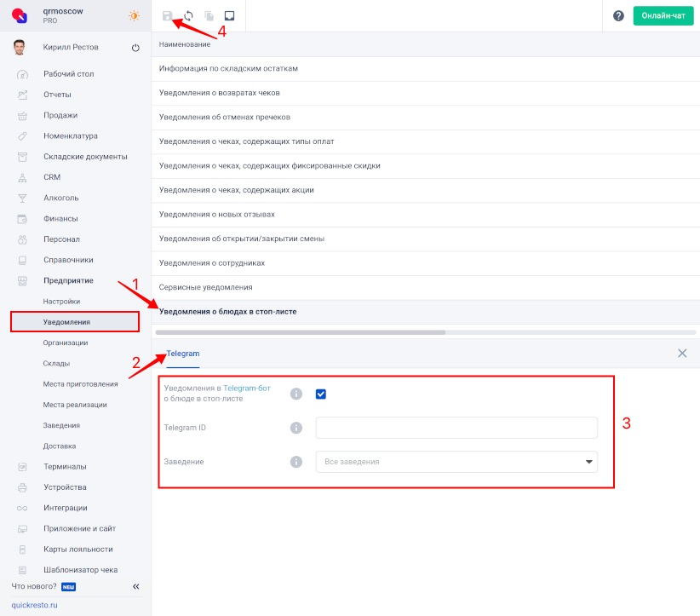This screenshot has height=616, width=700.
Task: Click the Онлайн-чат button
Action: click(x=663, y=15)
